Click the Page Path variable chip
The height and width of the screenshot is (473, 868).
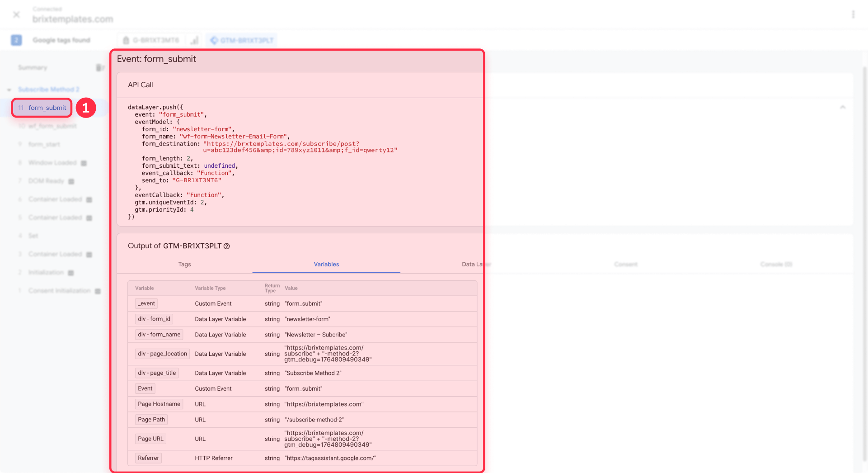coord(151,420)
